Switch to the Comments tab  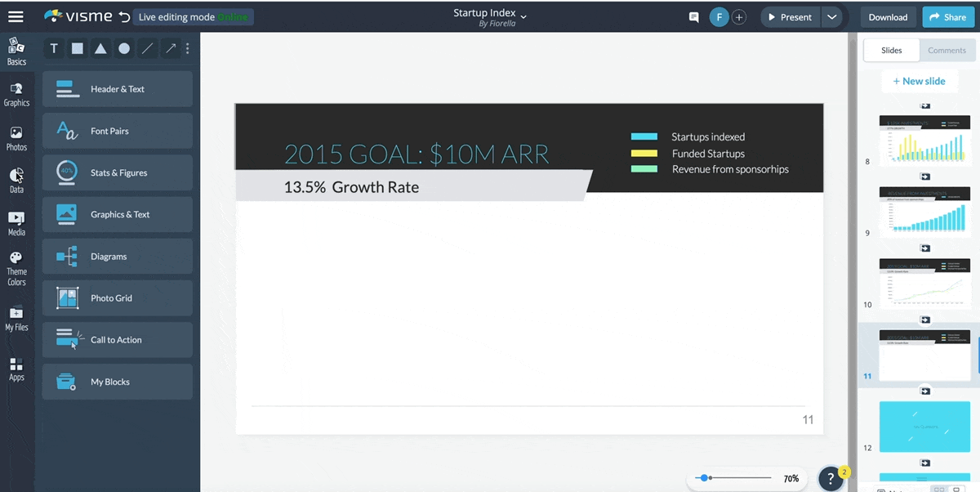[x=947, y=51]
